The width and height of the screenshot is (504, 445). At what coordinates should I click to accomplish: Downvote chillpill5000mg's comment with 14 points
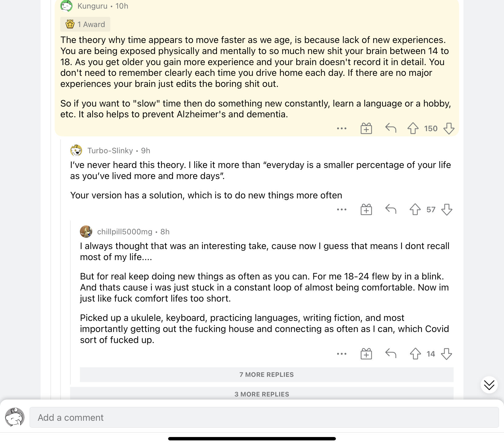coord(447,354)
